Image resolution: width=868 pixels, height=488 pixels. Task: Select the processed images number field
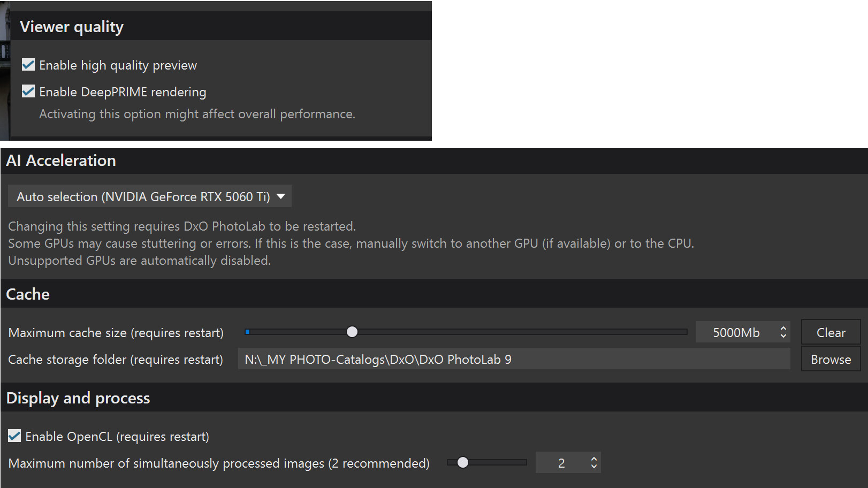(561, 463)
